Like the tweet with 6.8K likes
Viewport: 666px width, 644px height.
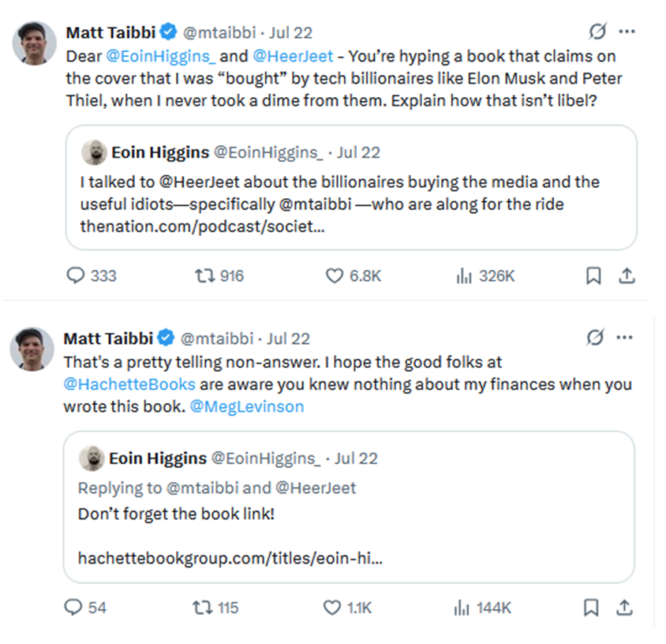point(335,275)
